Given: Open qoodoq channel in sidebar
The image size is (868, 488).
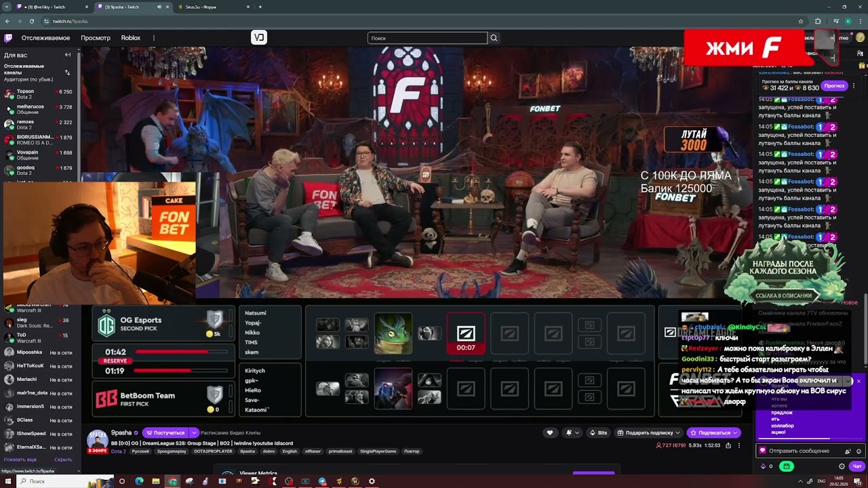Looking at the screenshot, I should (x=39, y=169).
